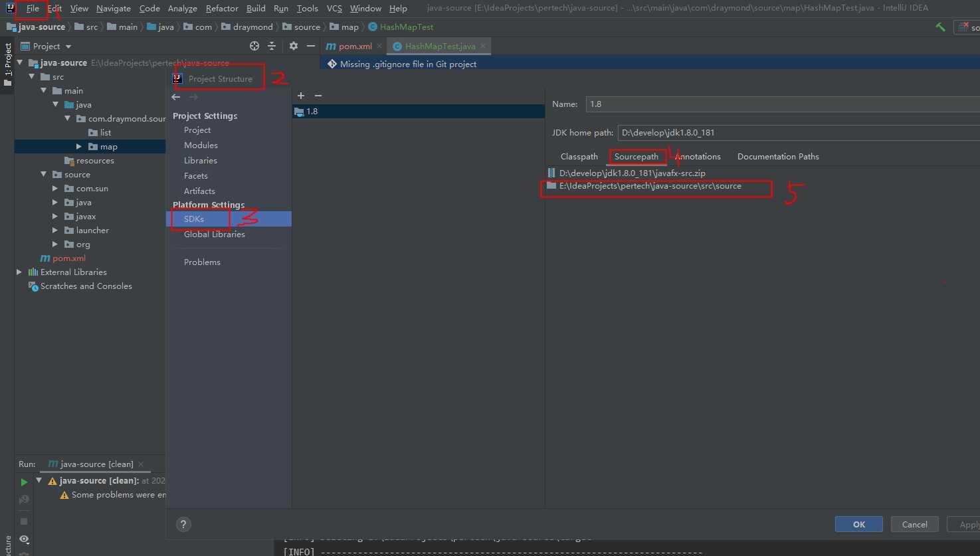Expand the launcher package node
This screenshot has width=980, height=556.
56,231
